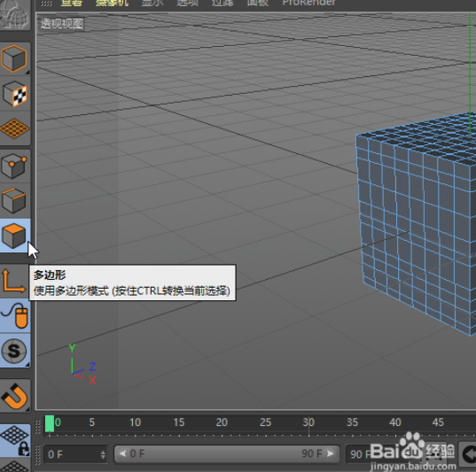
Task: Toggle the Locked Workplane icon
Action: pyautogui.click(x=14, y=440)
